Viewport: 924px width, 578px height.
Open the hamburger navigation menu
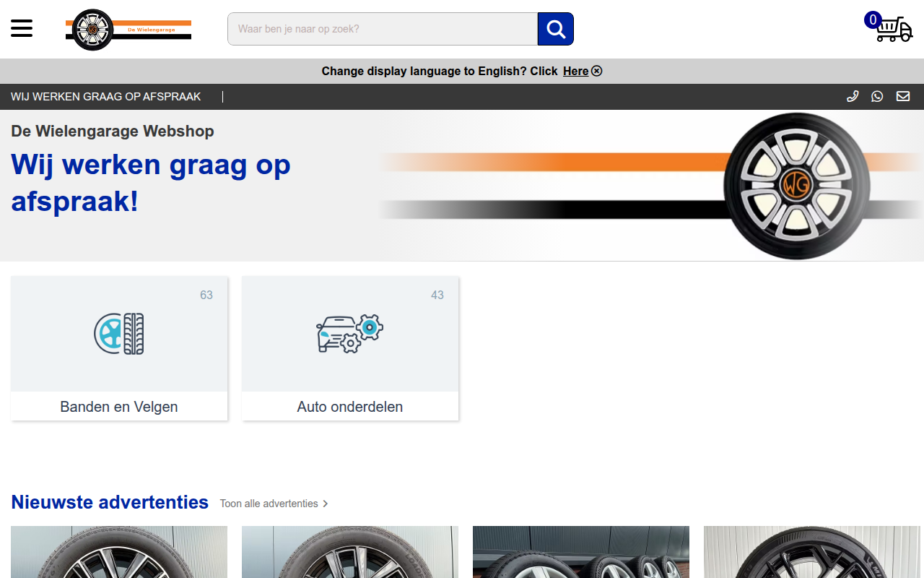(22, 29)
